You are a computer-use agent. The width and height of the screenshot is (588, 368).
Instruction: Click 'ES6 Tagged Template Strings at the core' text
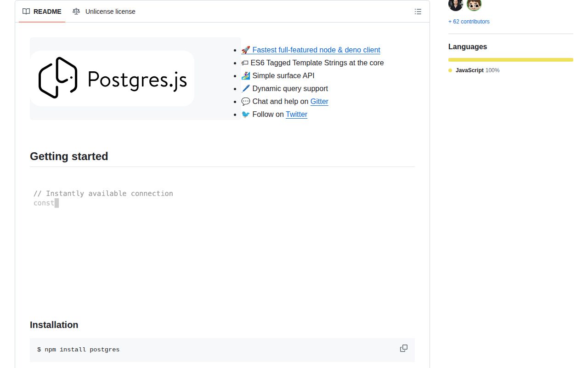317,63
